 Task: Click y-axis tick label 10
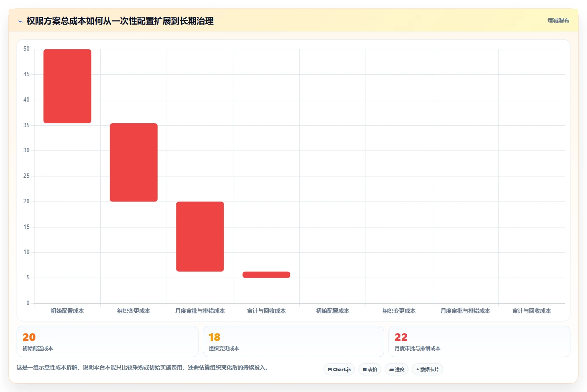point(26,252)
